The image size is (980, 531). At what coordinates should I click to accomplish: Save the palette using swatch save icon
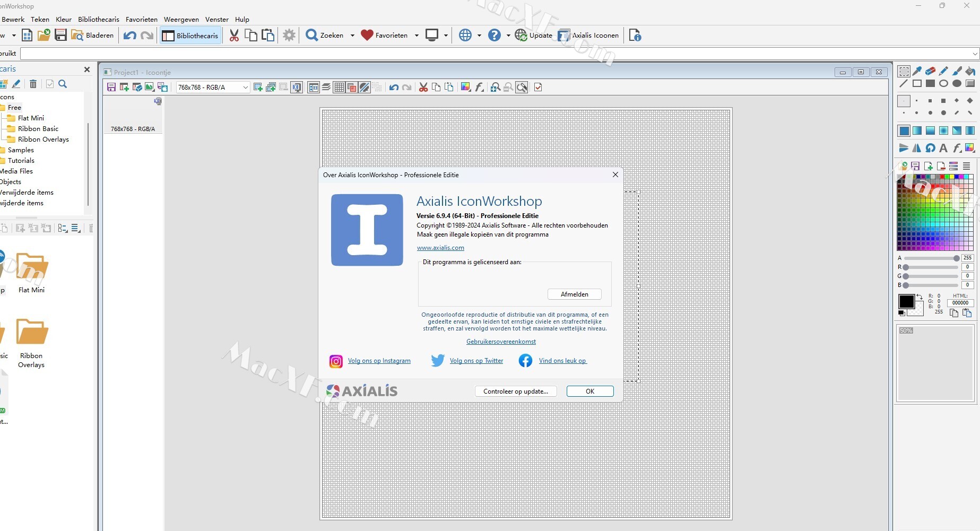tap(915, 166)
